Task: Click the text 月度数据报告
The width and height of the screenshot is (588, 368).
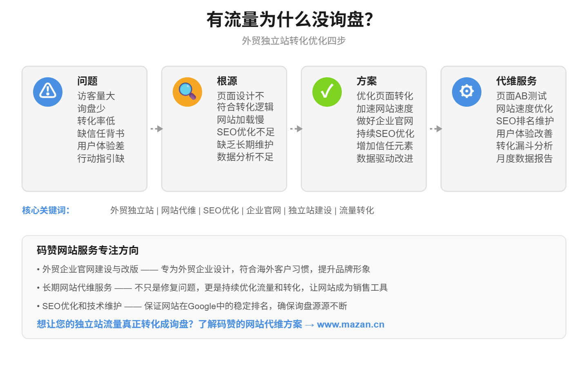Action: point(525,158)
